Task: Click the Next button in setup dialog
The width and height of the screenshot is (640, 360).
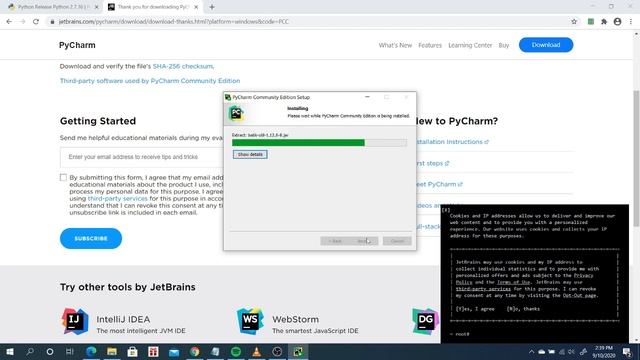Action: (x=364, y=241)
